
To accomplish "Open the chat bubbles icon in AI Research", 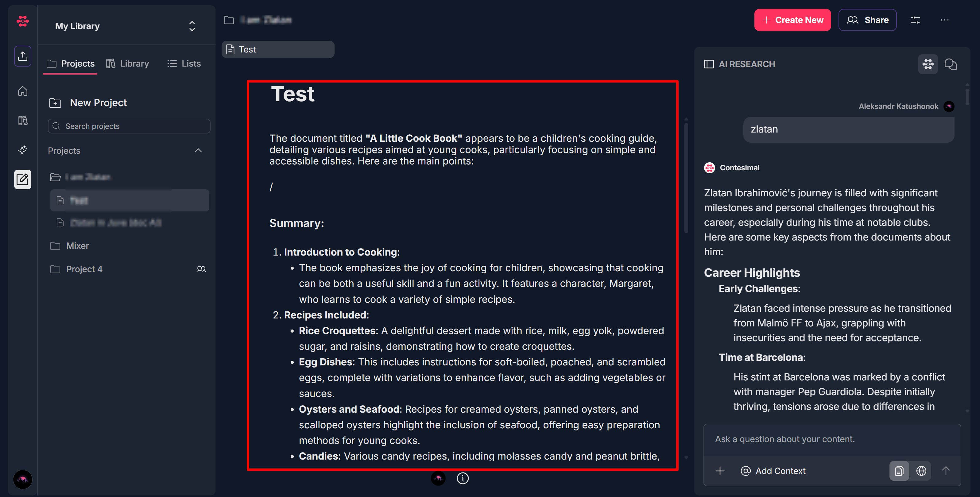I will (x=950, y=64).
